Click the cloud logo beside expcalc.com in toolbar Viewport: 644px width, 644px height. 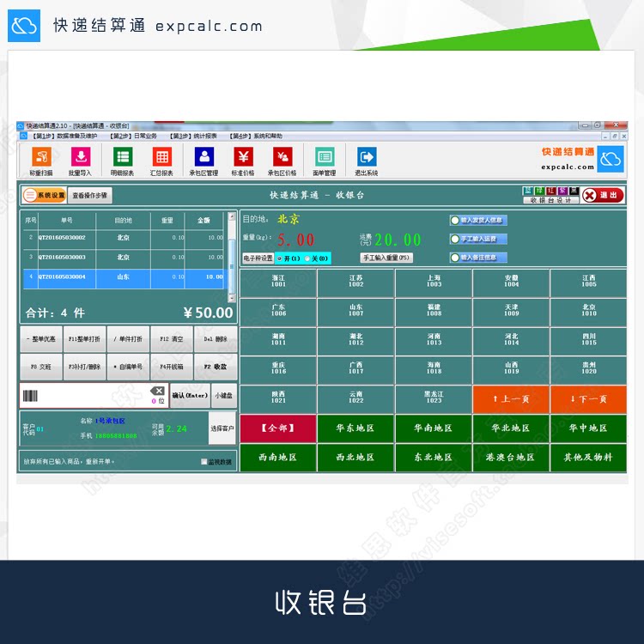[611, 159]
